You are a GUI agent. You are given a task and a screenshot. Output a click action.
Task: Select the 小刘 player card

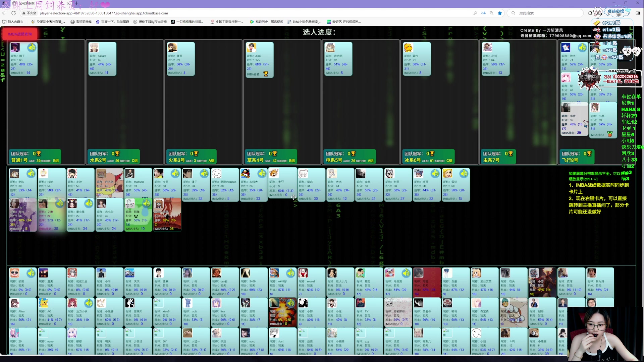(496, 59)
